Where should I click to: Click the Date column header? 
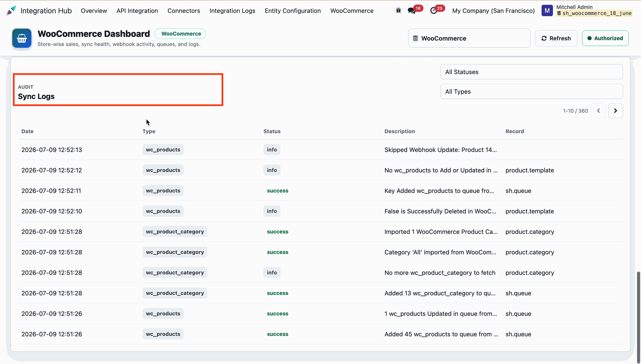[x=27, y=131]
